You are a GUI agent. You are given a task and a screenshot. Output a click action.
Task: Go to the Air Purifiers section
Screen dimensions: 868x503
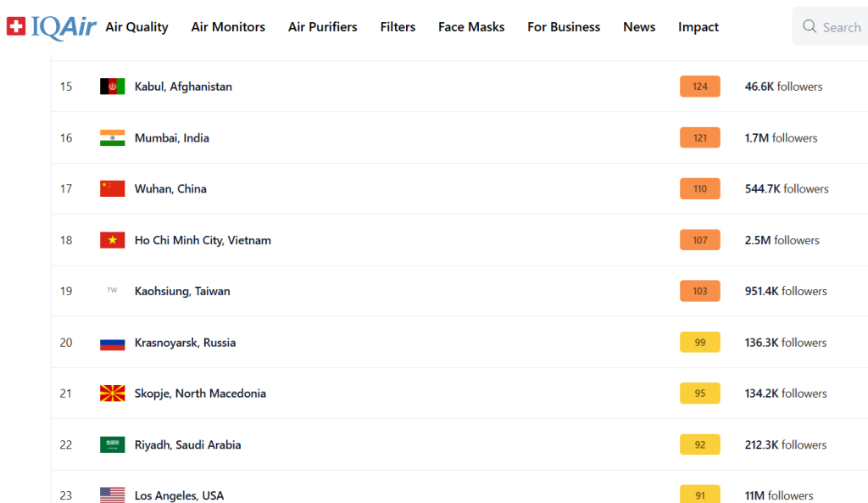[322, 27]
